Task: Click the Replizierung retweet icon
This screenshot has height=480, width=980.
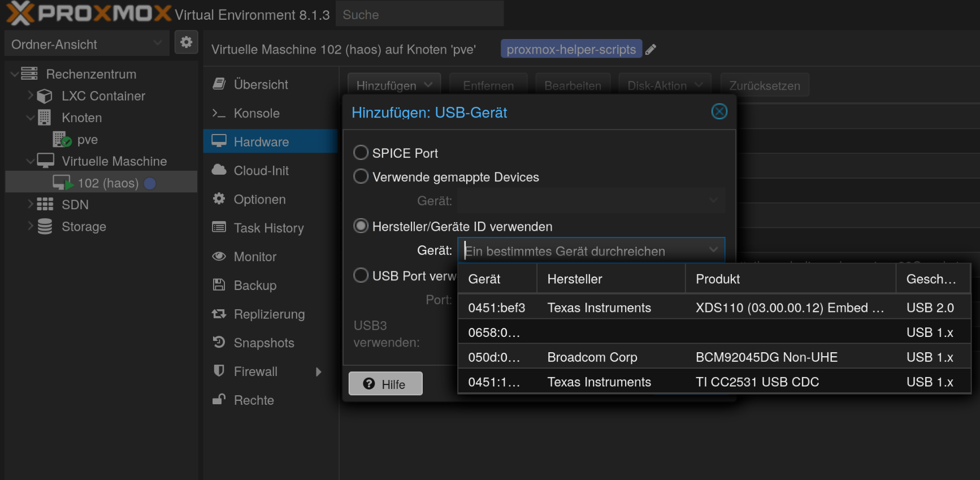Action: click(x=219, y=313)
